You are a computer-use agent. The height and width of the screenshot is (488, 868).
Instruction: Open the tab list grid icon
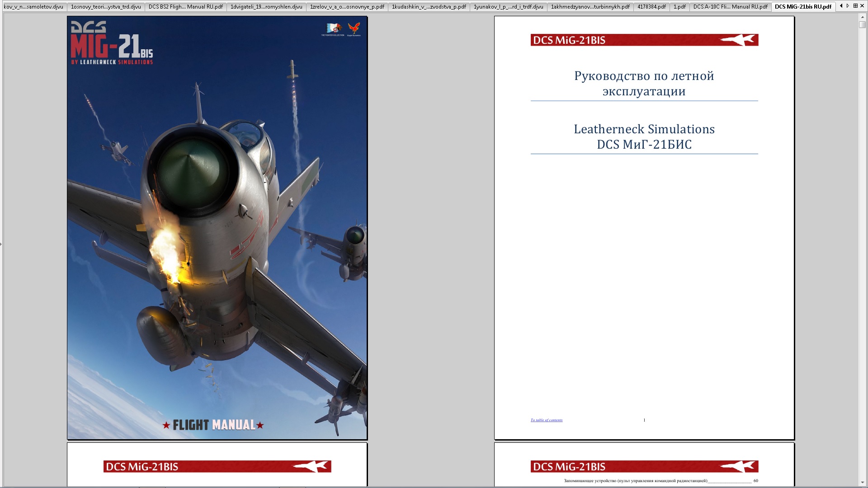(x=855, y=6)
